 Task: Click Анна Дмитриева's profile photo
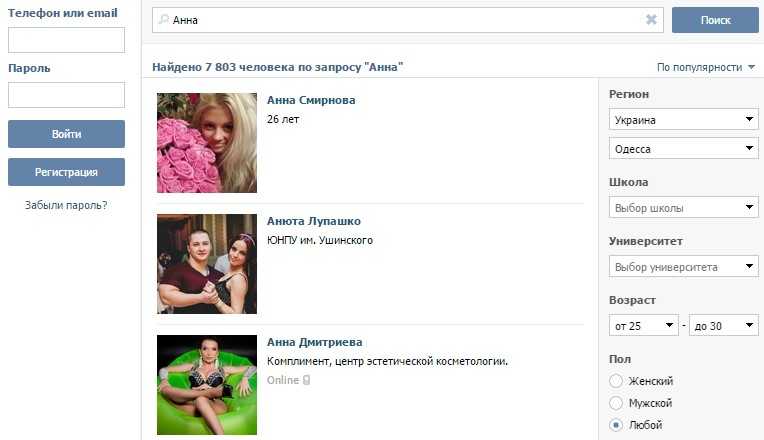(x=207, y=385)
